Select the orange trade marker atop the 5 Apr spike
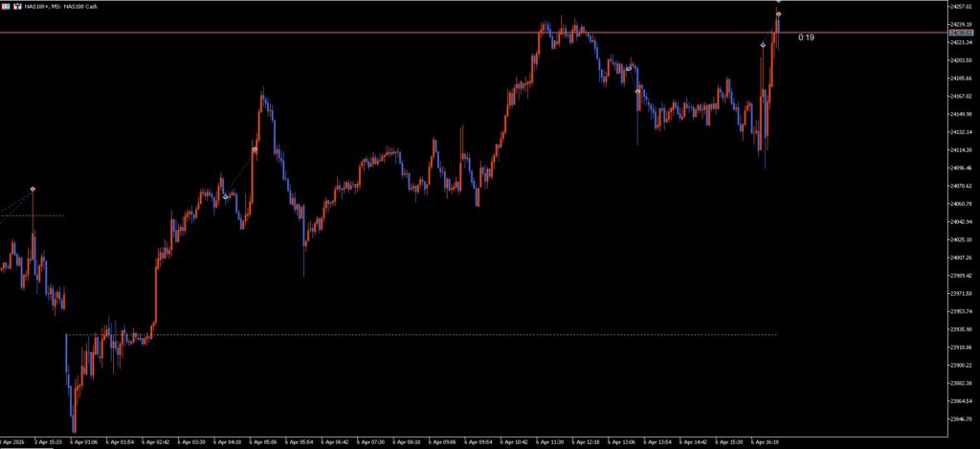Image resolution: width=980 pixels, height=449 pixels. [x=33, y=190]
